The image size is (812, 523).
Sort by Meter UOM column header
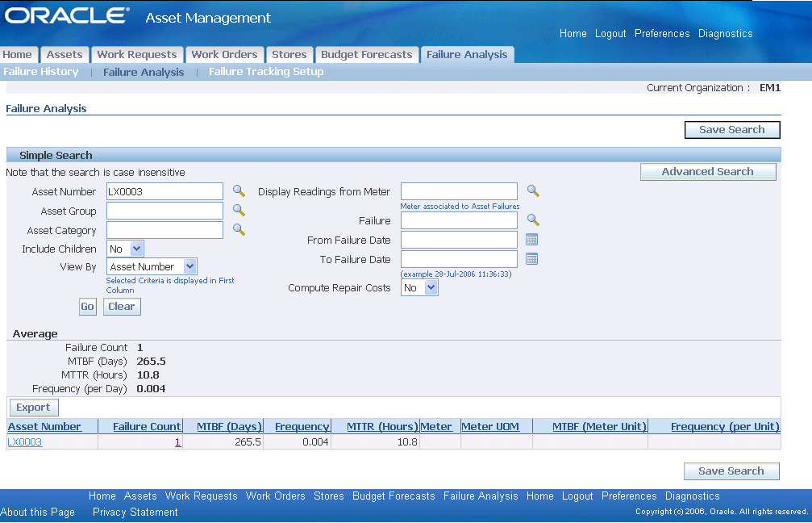pyautogui.click(x=490, y=427)
